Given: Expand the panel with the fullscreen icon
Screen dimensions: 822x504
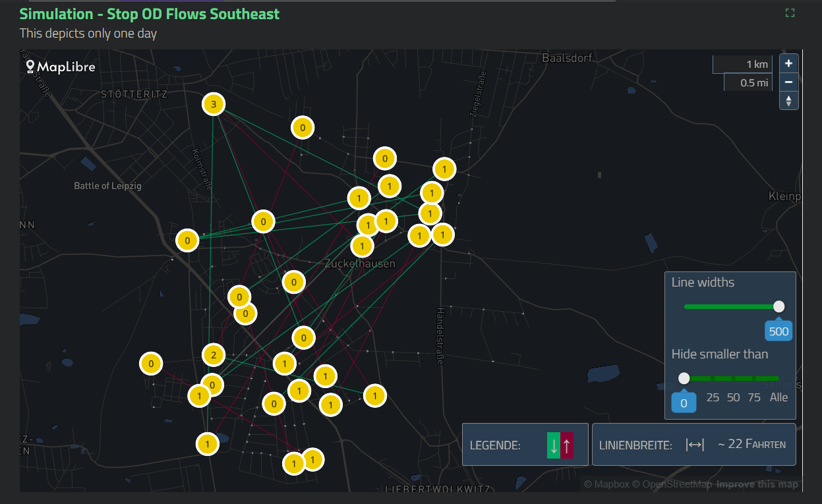Looking at the screenshot, I should click(x=790, y=13).
